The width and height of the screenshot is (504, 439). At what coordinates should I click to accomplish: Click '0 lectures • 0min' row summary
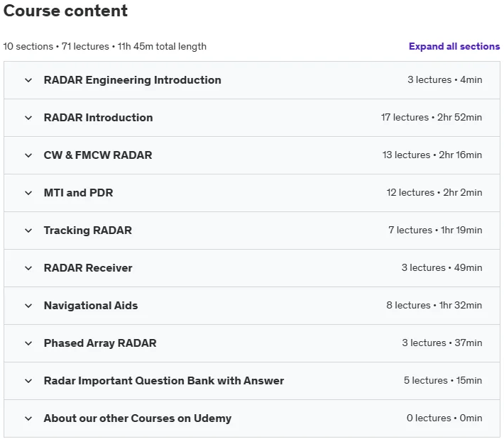pos(444,418)
